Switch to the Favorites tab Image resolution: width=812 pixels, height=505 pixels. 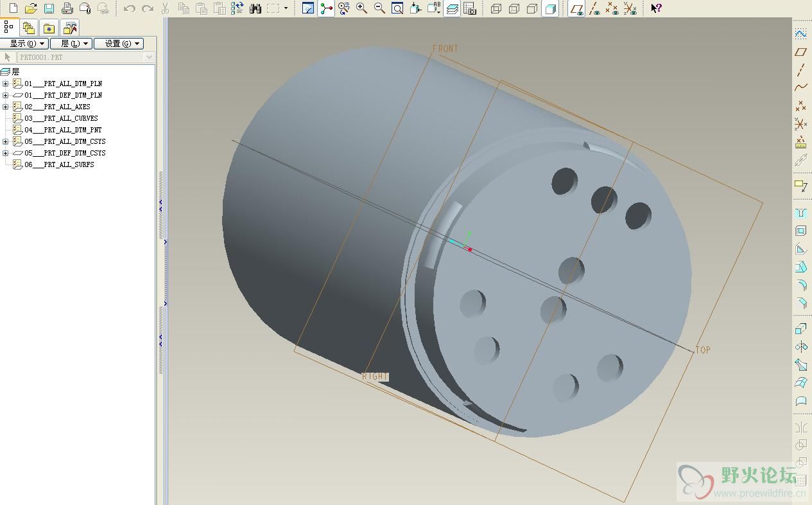click(x=49, y=28)
